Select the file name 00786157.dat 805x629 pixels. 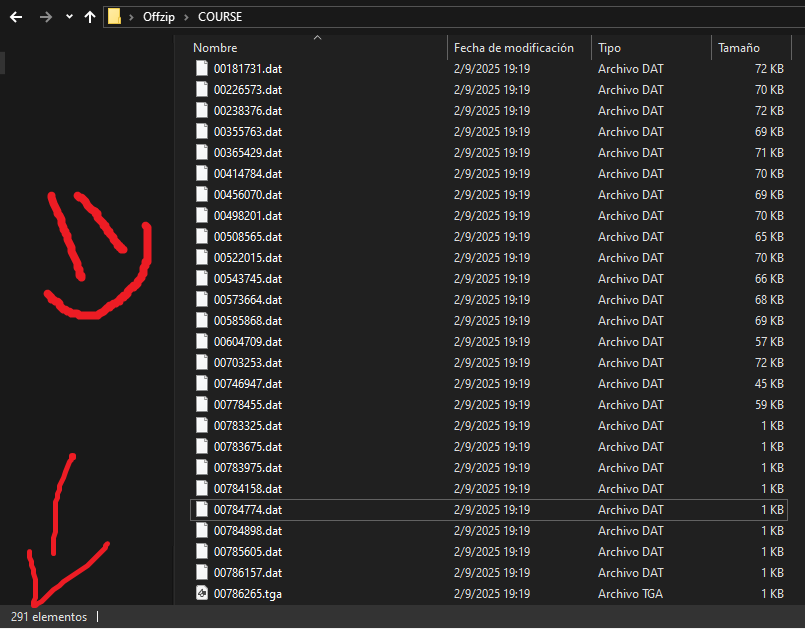pyautogui.click(x=248, y=573)
